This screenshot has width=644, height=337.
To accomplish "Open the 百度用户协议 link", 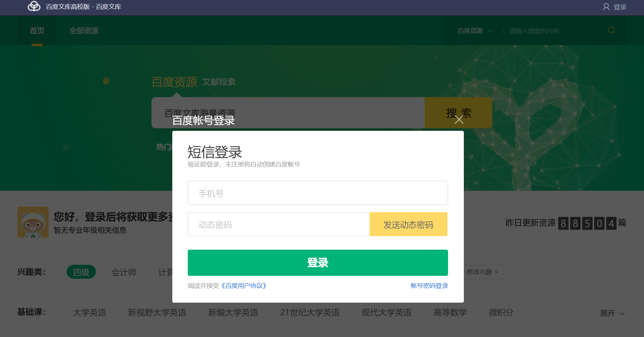I will point(244,286).
